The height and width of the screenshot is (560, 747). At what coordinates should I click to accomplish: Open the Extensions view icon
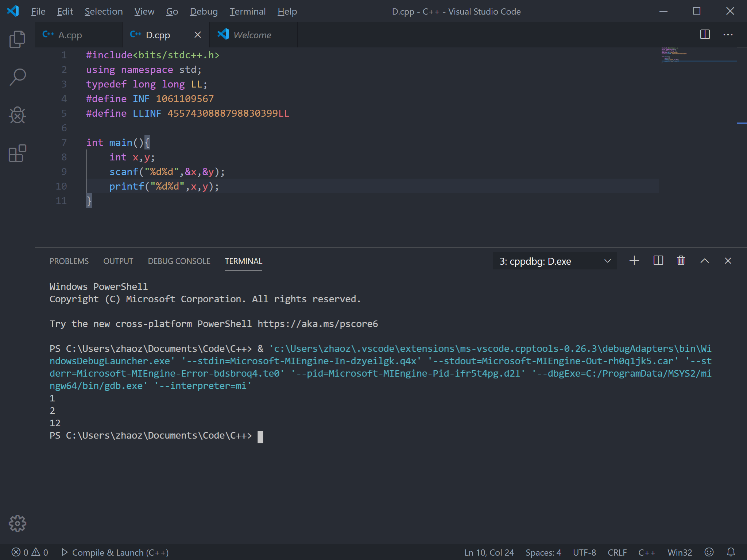point(17,153)
